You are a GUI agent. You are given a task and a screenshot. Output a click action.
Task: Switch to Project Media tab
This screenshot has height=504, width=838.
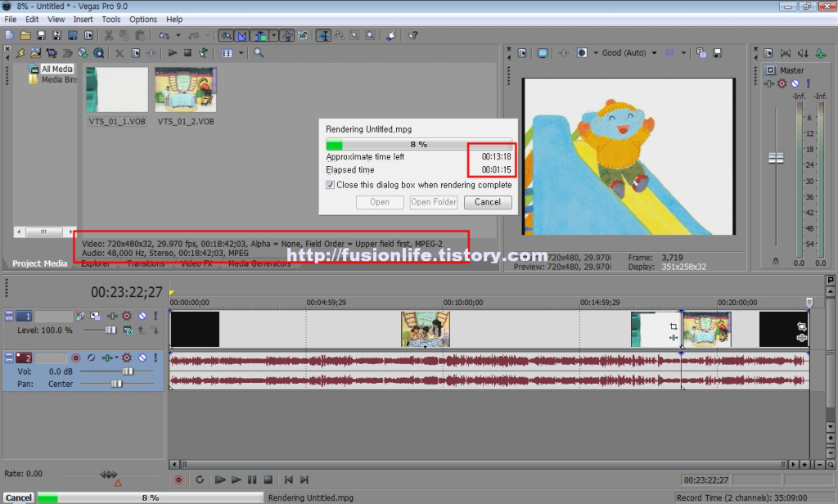click(x=39, y=263)
